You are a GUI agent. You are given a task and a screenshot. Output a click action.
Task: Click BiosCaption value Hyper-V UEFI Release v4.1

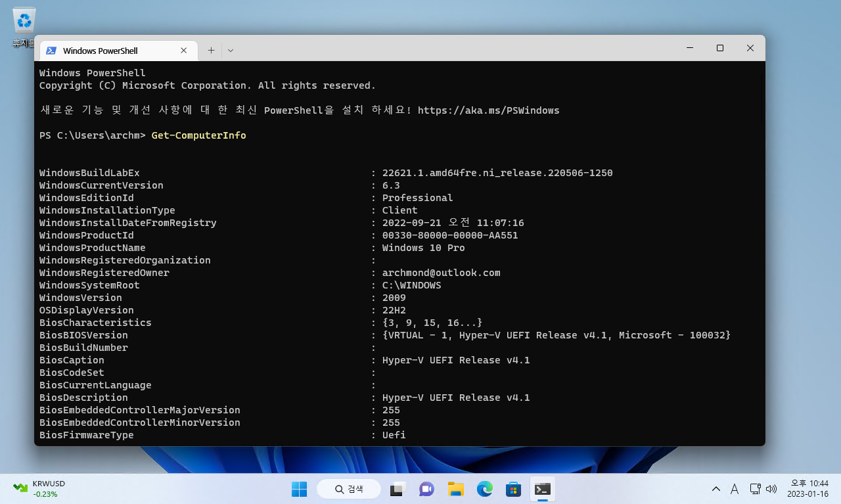click(x=456, y=360)
